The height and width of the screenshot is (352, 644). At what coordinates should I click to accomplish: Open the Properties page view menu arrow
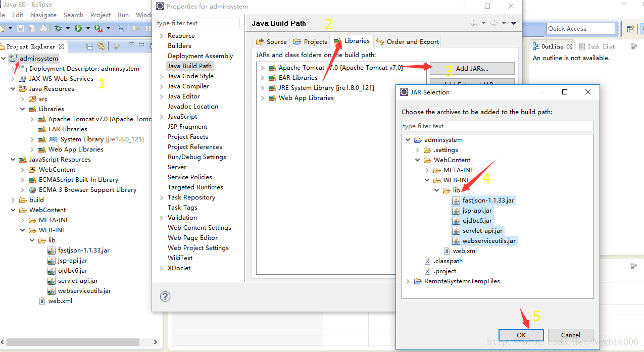(x=514, y=23)
